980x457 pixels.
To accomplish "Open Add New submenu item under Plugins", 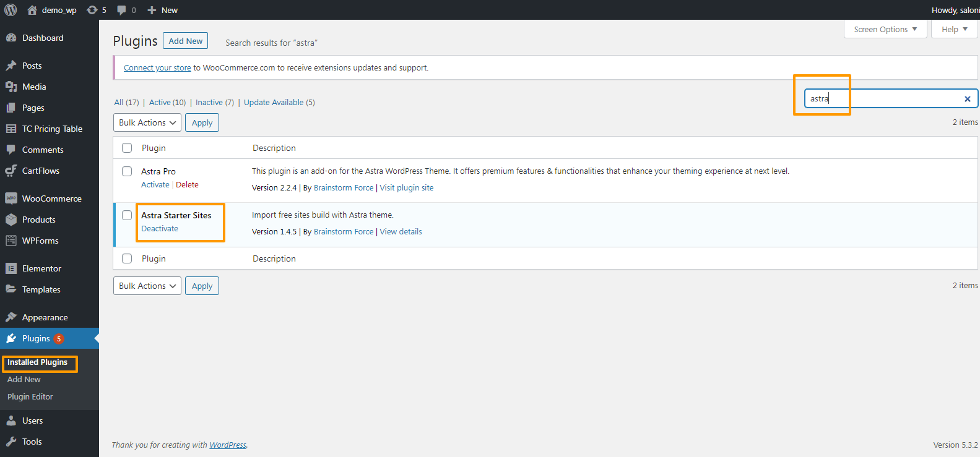I will point(24,380).
